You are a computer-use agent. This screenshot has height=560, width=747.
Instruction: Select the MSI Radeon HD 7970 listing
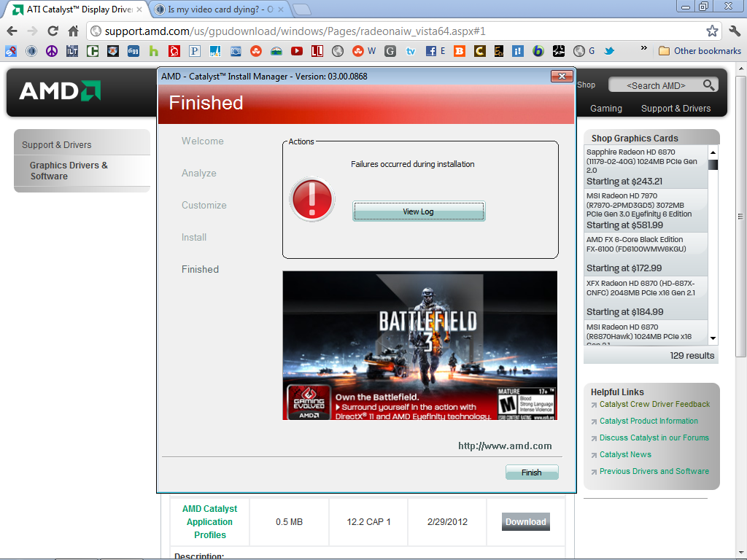click(x=646, y=210)
